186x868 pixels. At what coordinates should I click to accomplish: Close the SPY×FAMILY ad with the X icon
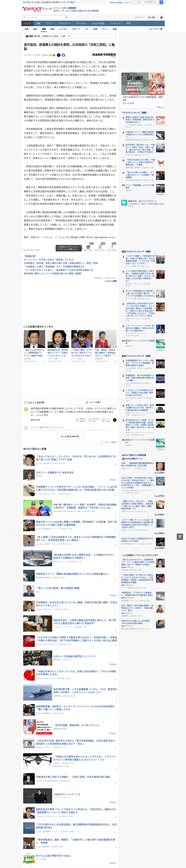[163, 107]
